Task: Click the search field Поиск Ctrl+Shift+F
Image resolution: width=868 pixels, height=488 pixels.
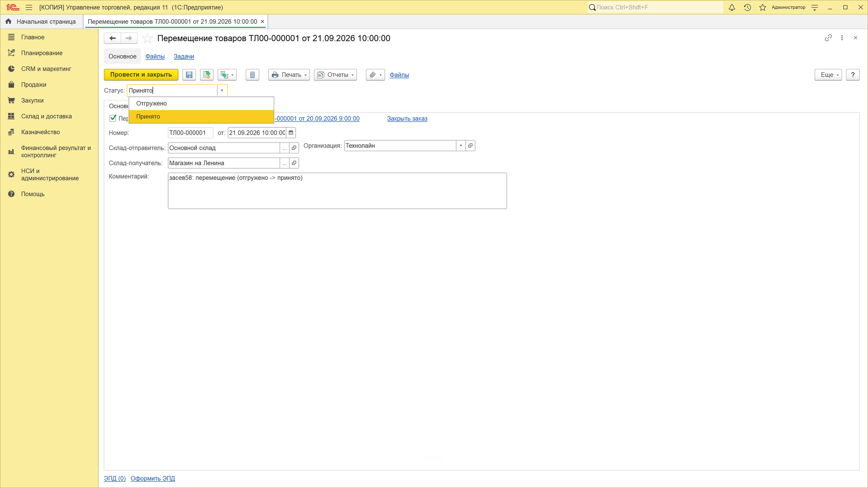Action: tap(656, 7)
